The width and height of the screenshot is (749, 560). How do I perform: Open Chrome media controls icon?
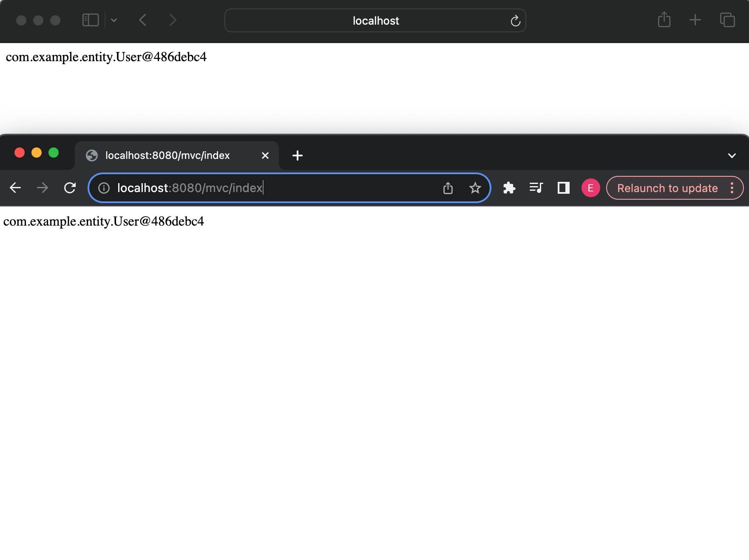coord(536,188)
